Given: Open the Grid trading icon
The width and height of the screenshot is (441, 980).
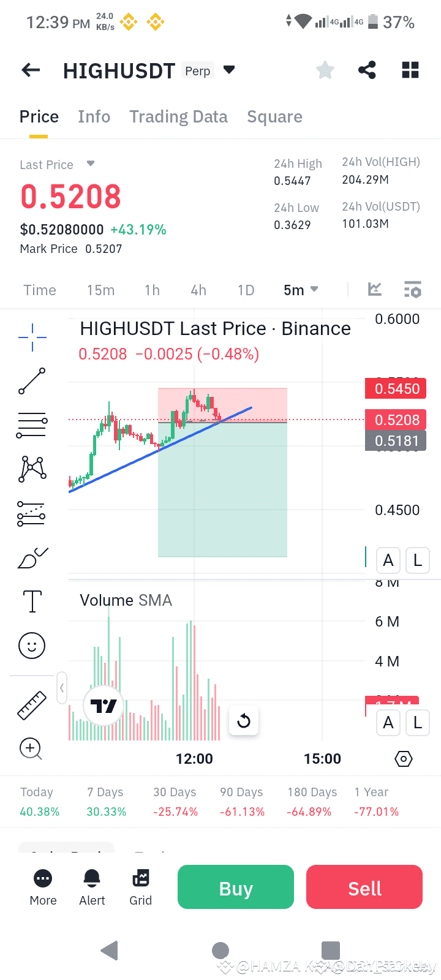Looking at the screenshot, I should 140,888.
